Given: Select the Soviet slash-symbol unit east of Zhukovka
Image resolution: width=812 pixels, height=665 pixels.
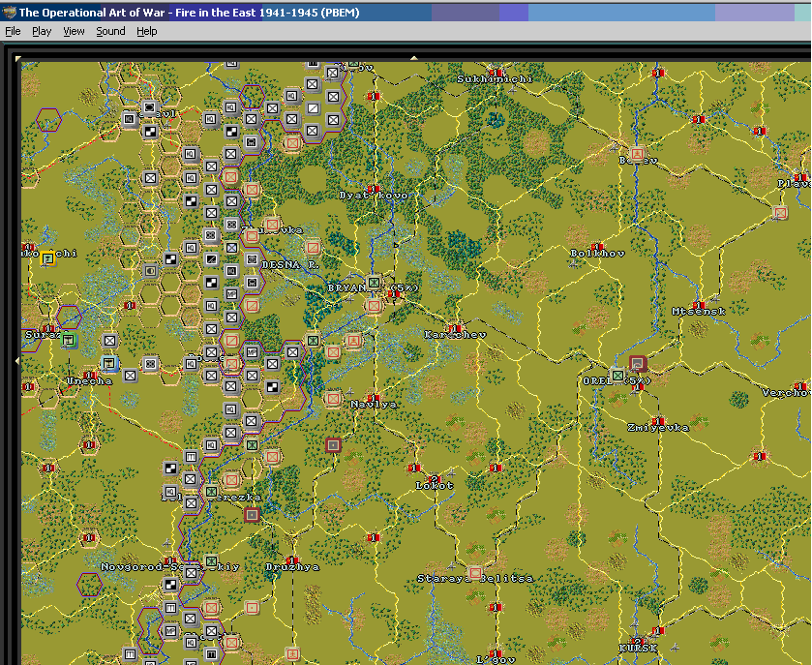Looking at the screenshot, I should [313, 248].
